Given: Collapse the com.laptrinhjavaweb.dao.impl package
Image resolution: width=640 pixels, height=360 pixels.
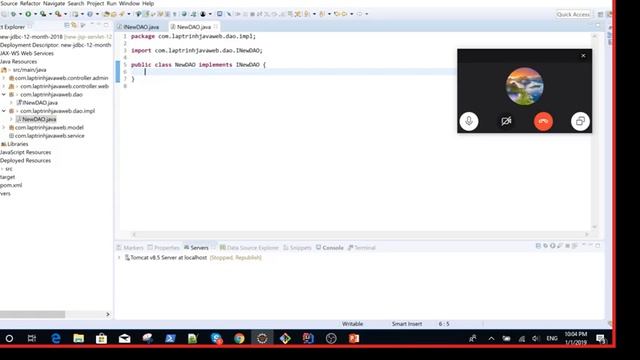Looking at the screenshot, I should (x=4, y=111).
